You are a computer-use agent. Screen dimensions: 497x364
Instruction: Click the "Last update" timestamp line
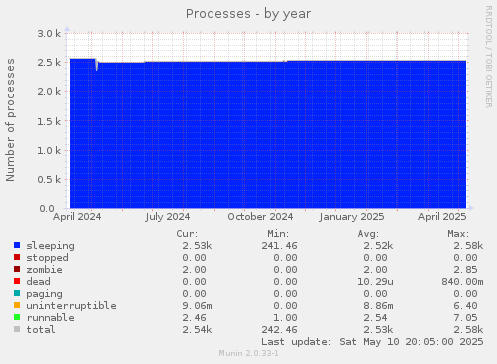point(372,342)
